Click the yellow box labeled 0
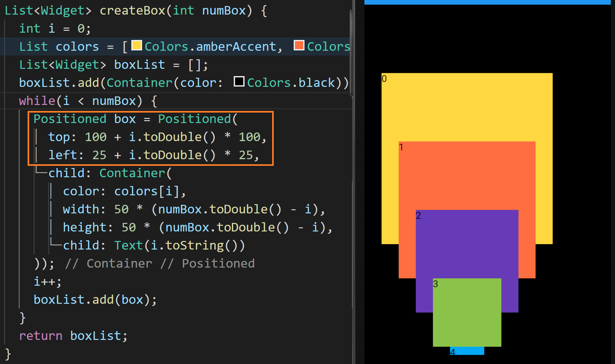This screenshot has height=364, width=615. 466,108
